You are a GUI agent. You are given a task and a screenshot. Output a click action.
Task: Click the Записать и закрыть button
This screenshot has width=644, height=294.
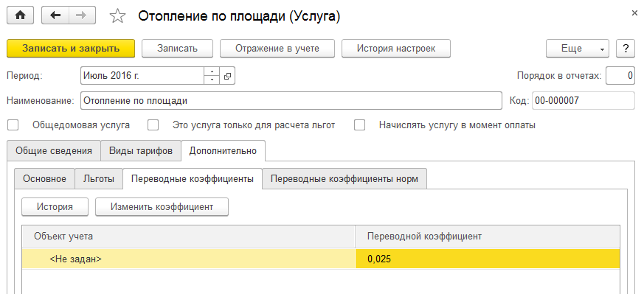click(x=71, y=49)
